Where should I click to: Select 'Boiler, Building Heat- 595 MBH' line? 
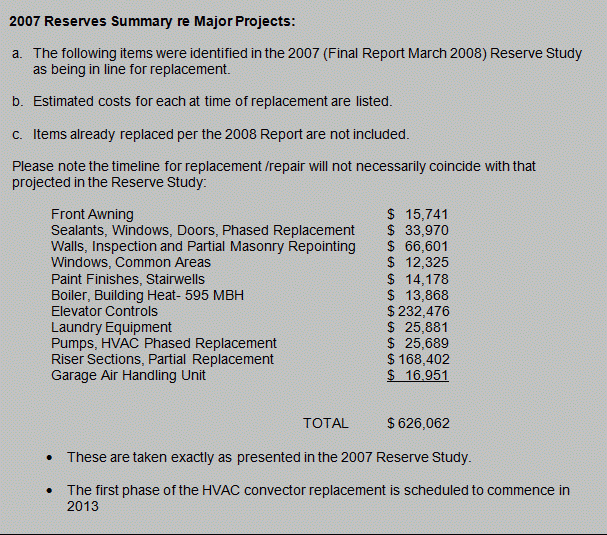click(147, 295)
